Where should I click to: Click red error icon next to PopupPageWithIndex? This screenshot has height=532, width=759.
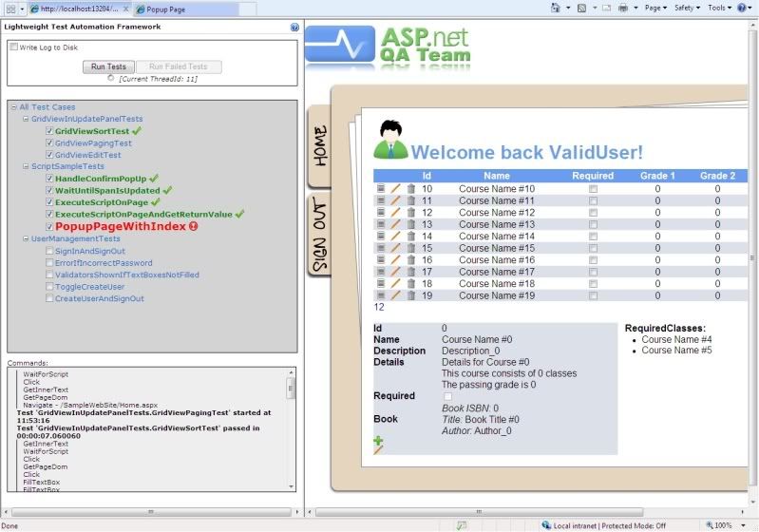[x=193, y=226]
